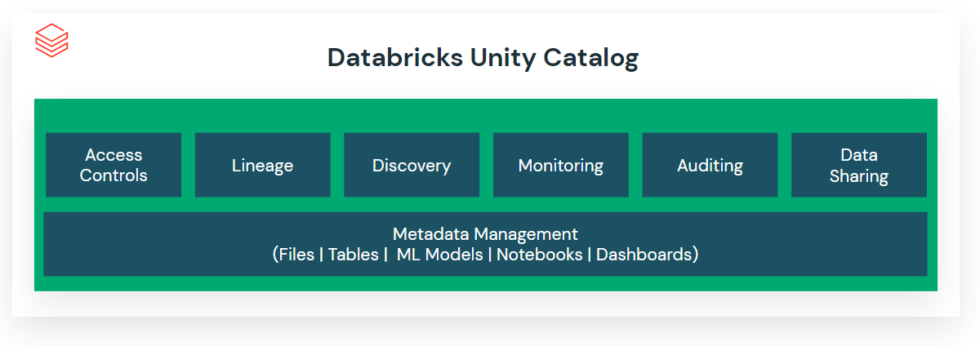Select Files in the metadata list
The height and width of the screenshot is (346, 980).
pyautogui.click(x=296, y=255)
